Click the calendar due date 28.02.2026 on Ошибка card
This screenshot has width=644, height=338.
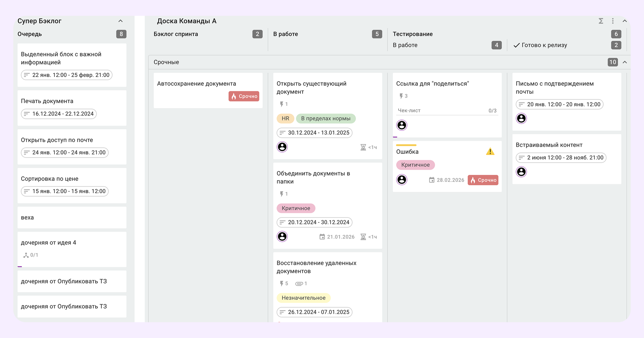pyautogui.click(x=447, y=180)
